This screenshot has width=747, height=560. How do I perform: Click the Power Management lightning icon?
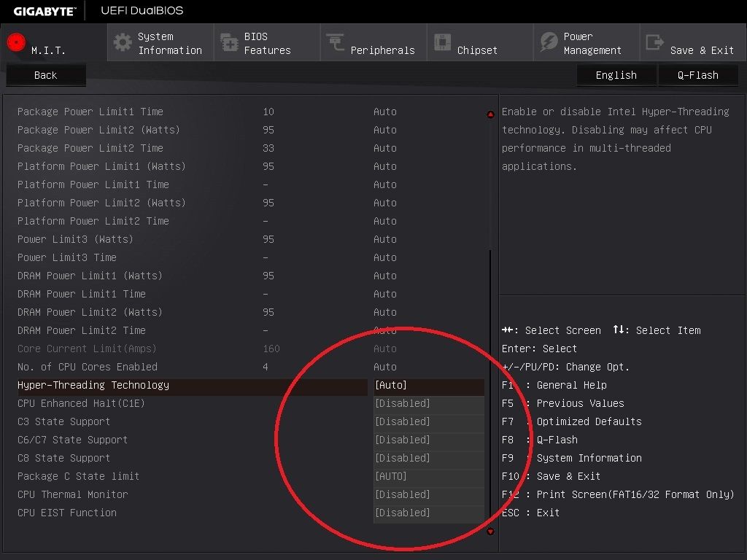549,42
